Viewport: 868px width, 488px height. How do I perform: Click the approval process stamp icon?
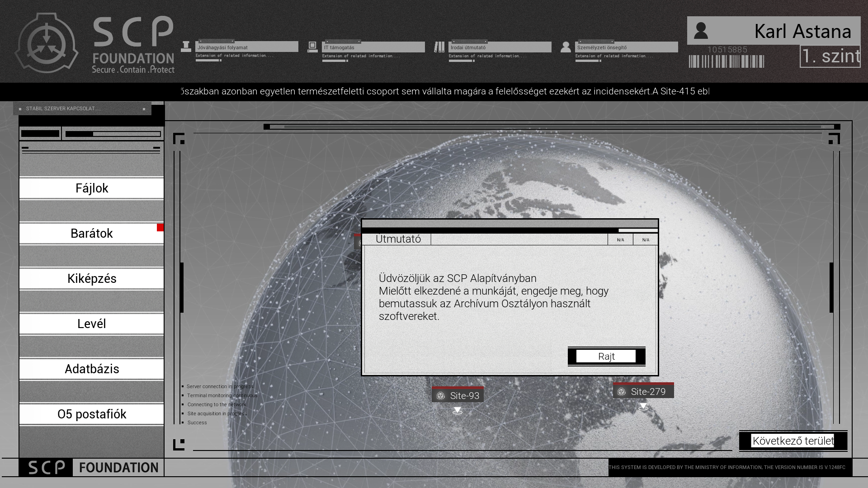coord(186,47)
